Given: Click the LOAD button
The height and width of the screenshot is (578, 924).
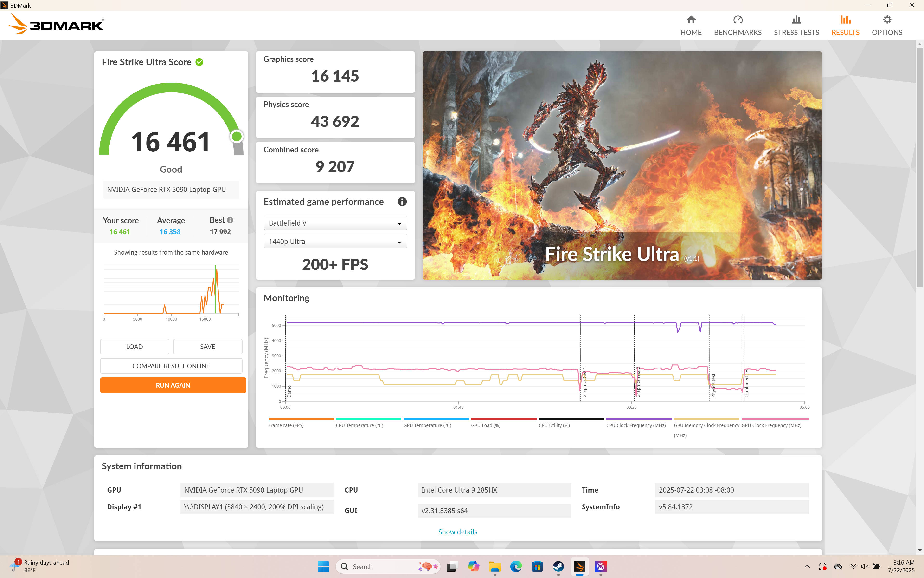Looking at the screenshot, I should [x=135, y=346].
